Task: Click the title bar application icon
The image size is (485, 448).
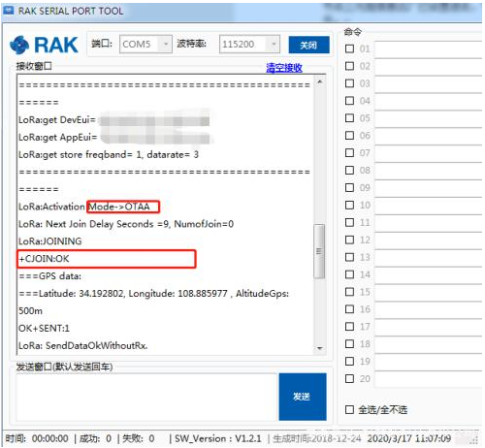Action: coord(8,11)
